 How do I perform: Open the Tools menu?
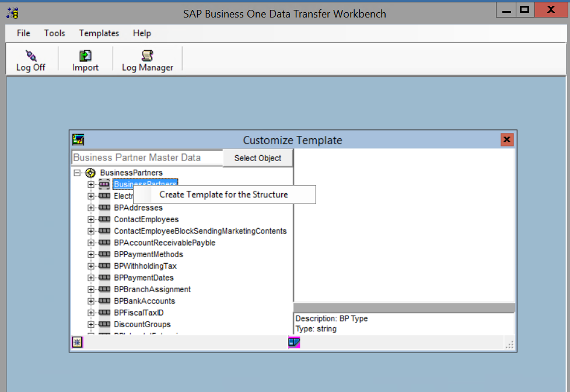[54, 33]
